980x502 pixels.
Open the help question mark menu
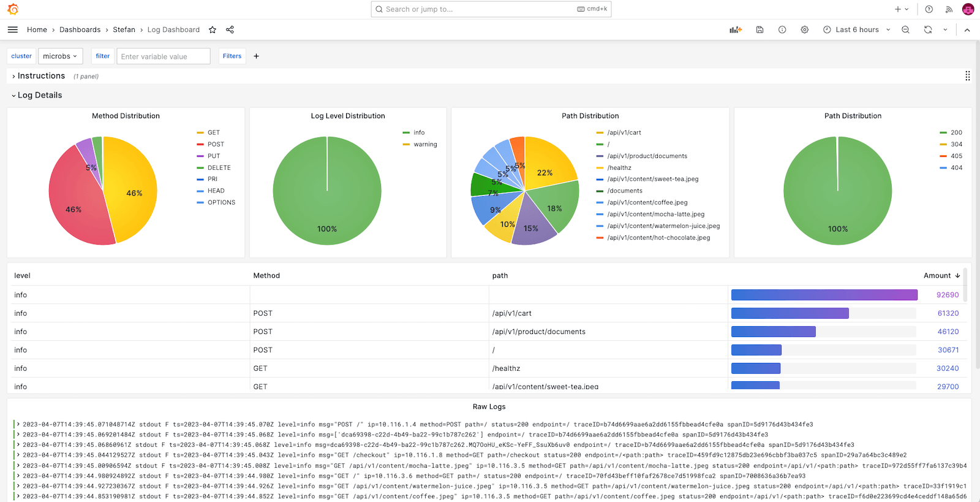[x=929, y=9]
